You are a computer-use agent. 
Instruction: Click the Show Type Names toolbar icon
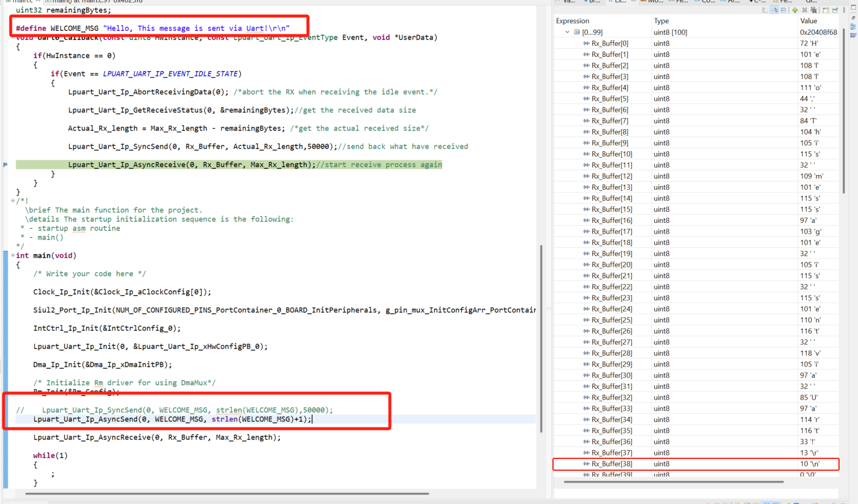point(765,10)
